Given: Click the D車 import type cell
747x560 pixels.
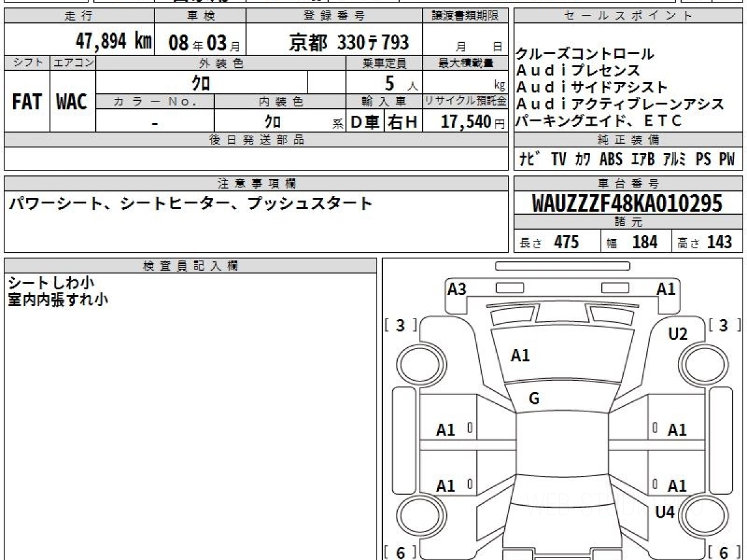Looking at the screenshot, I should [x=365, y=123].
